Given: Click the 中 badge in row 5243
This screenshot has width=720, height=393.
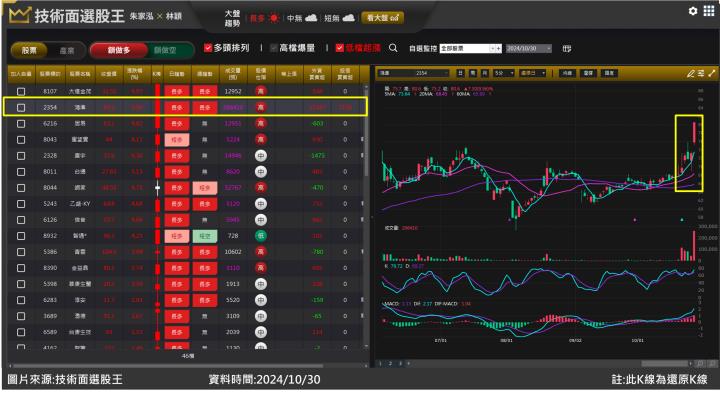Looking at the screenshot, I should pos(260,203).
